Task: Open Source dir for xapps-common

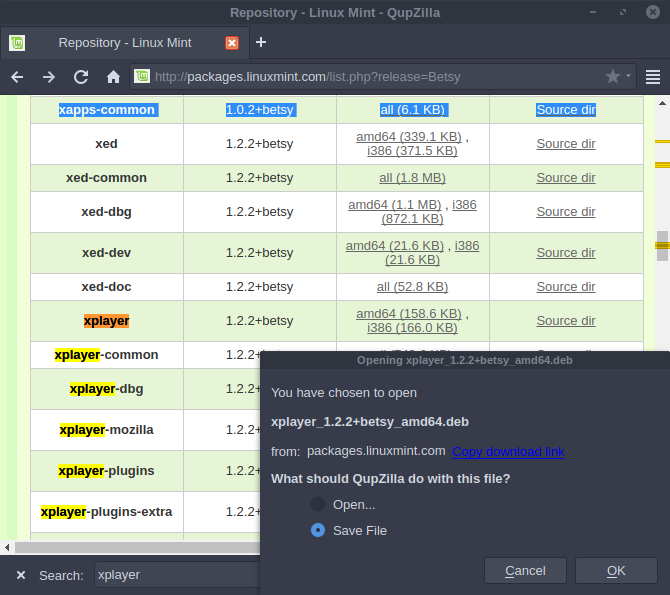Action: [x=566, y=110]
